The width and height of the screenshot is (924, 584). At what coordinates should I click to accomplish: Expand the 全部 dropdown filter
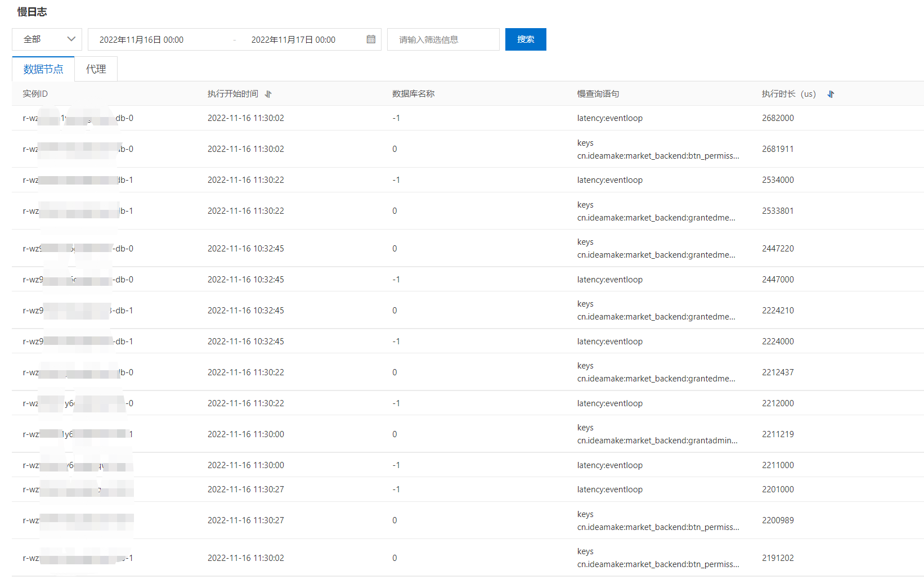pyautogui.click(x=47, y=39)
